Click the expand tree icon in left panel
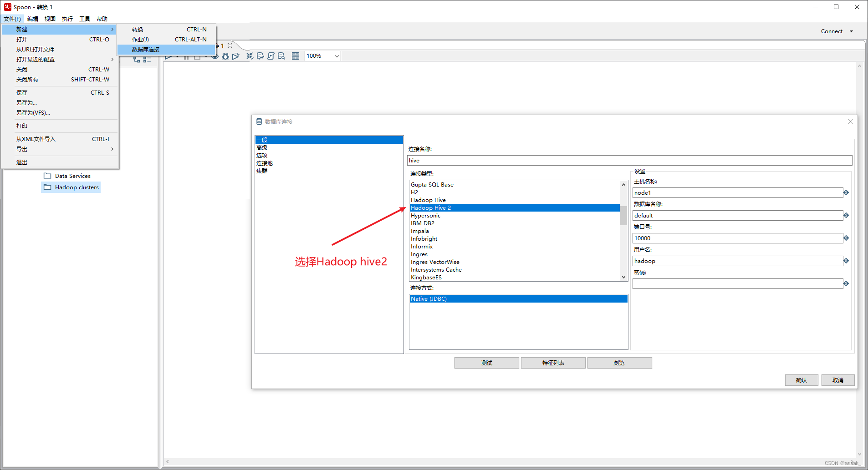This screenshot has height=470, width=868. click(137, 60)
